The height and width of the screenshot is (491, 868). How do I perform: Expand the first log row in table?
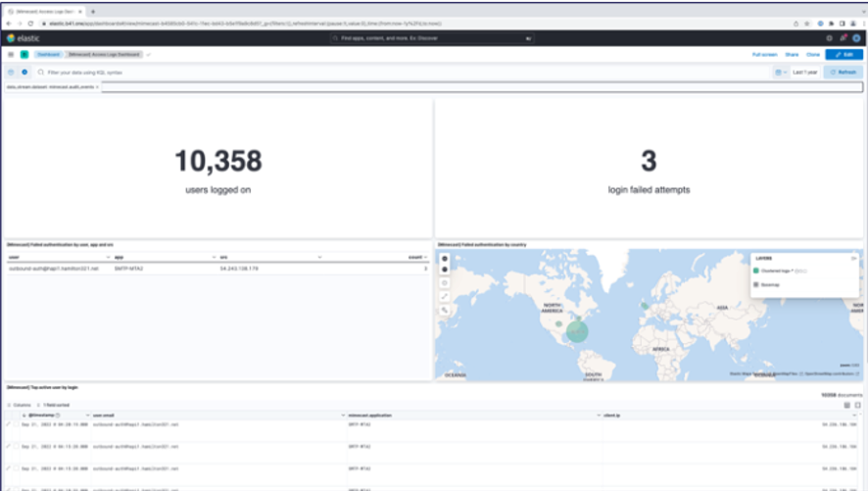(8, 423)
